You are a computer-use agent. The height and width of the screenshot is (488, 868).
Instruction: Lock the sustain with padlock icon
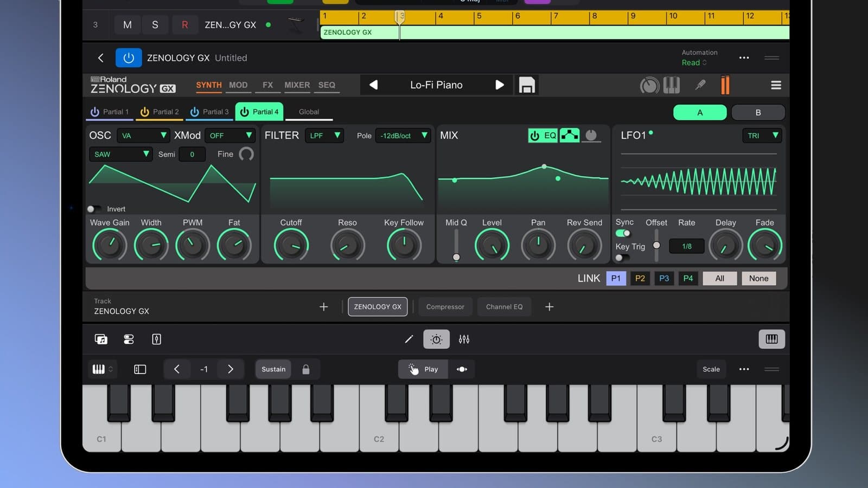click(x=306, y=369)
